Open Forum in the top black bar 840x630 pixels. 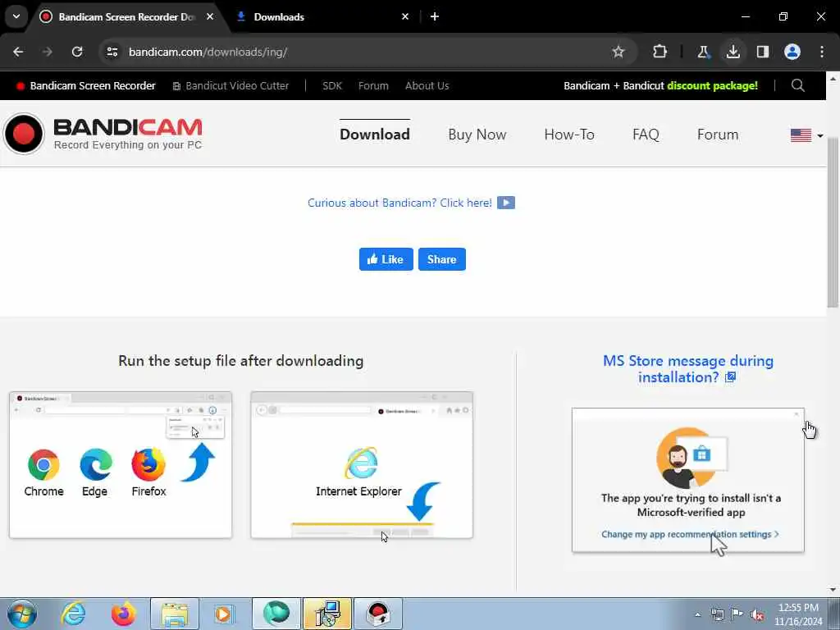pyautogui.click(x=373, y=85)
